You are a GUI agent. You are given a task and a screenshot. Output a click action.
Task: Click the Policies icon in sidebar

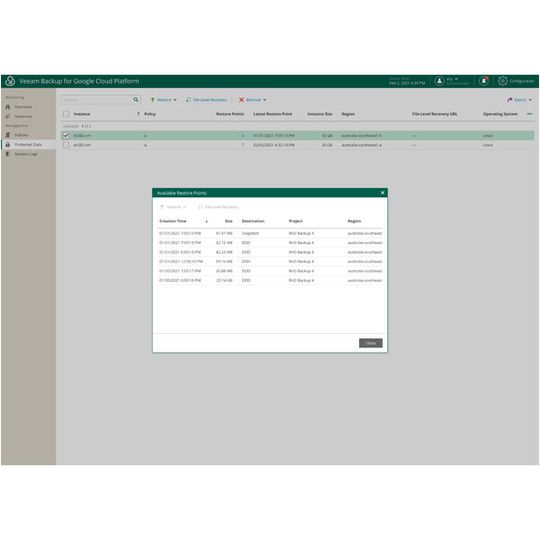[8, 135]
